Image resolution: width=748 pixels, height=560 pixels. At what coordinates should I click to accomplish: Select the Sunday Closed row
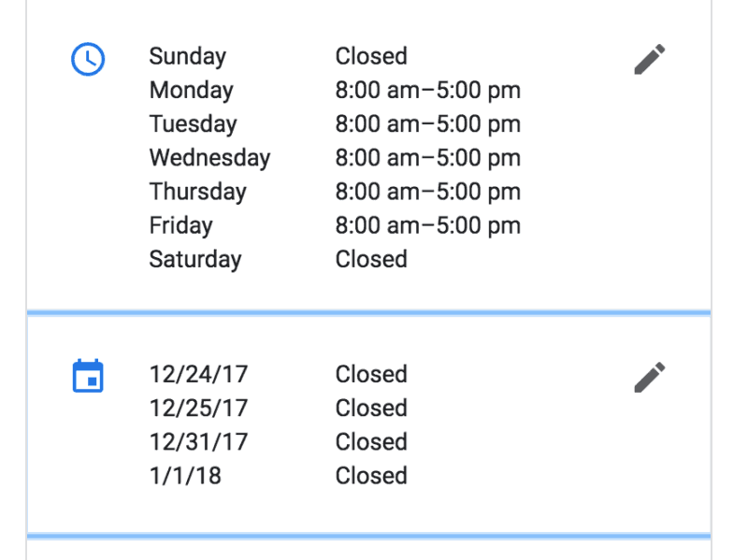click(x=278, y=56)
